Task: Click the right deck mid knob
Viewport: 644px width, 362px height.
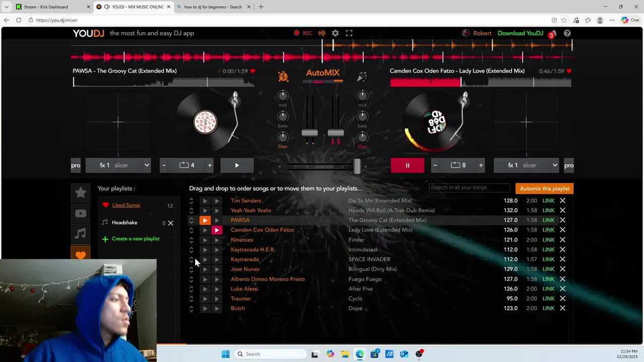Action: 362,96
